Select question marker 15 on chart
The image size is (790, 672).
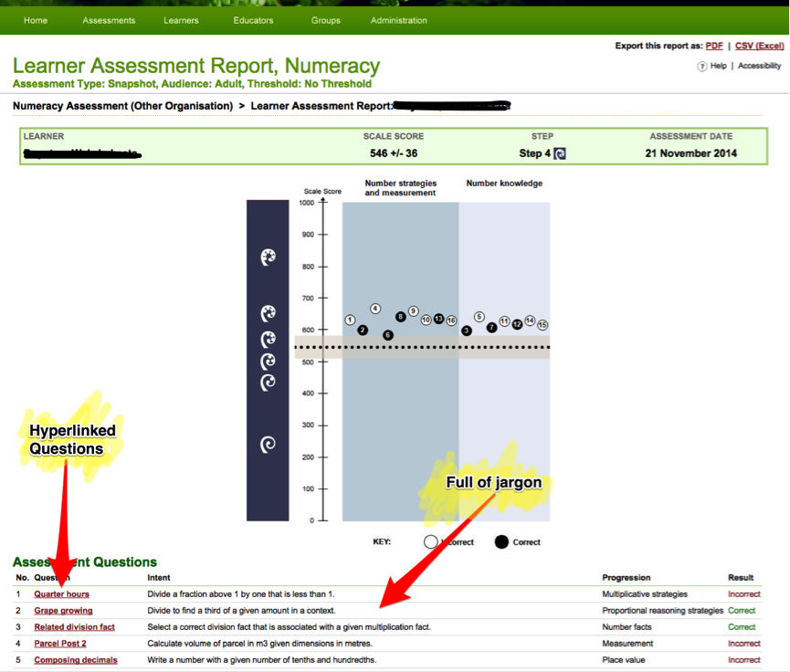(542, 325)
